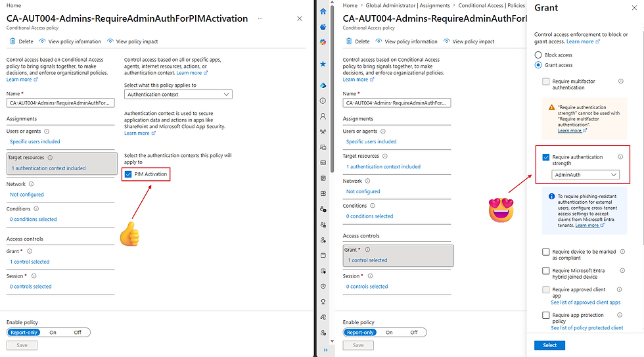This screenshot has width=644, height=357.
Task: Open Home icon in portal sidebar
Action: point(323,11)
